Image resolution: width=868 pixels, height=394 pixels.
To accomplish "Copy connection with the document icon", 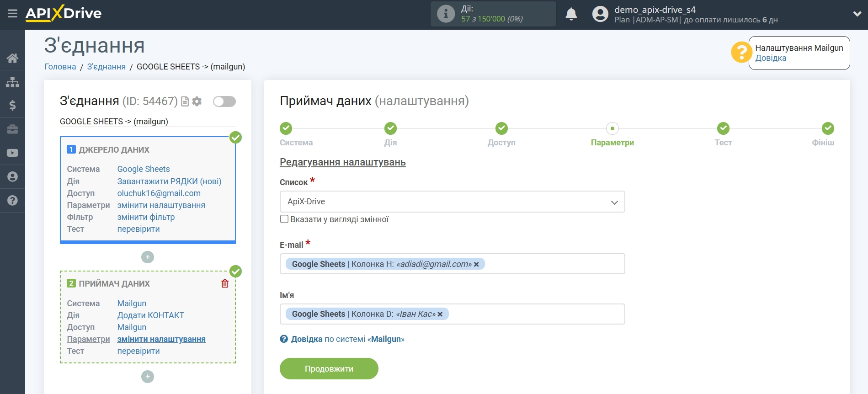I will 185,101.
